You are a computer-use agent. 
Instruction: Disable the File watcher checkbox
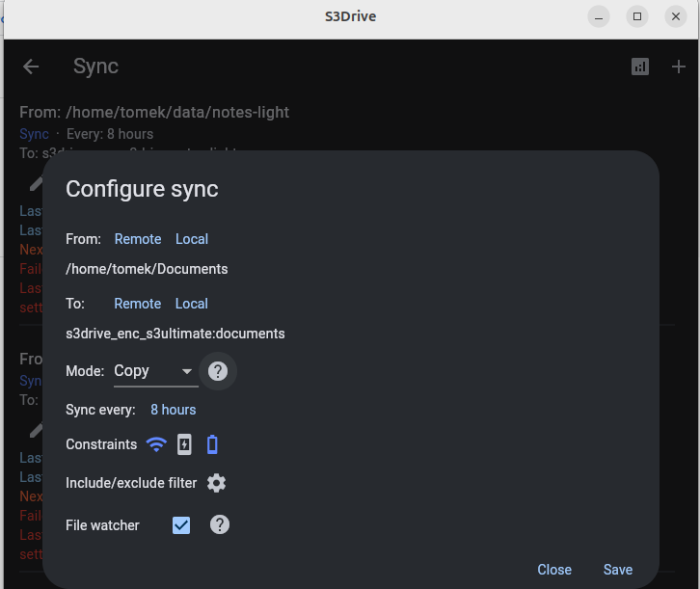pos(181,525)
